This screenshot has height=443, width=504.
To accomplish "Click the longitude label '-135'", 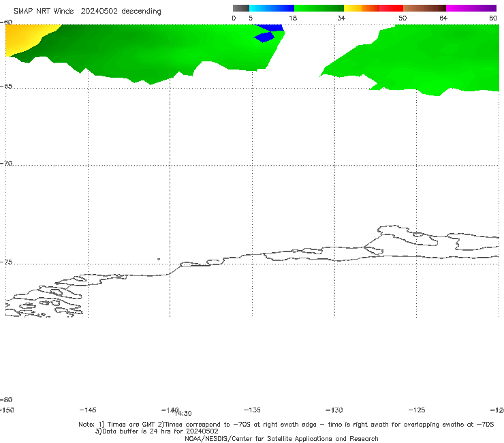I will click(252, 410).
